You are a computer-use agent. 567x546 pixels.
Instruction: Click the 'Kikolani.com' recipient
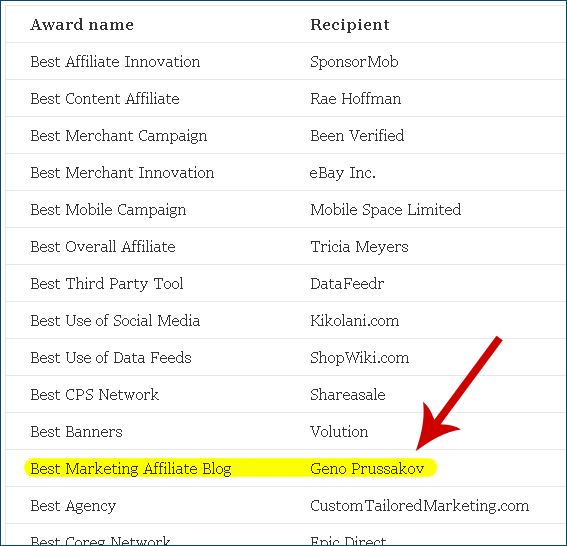354,321
